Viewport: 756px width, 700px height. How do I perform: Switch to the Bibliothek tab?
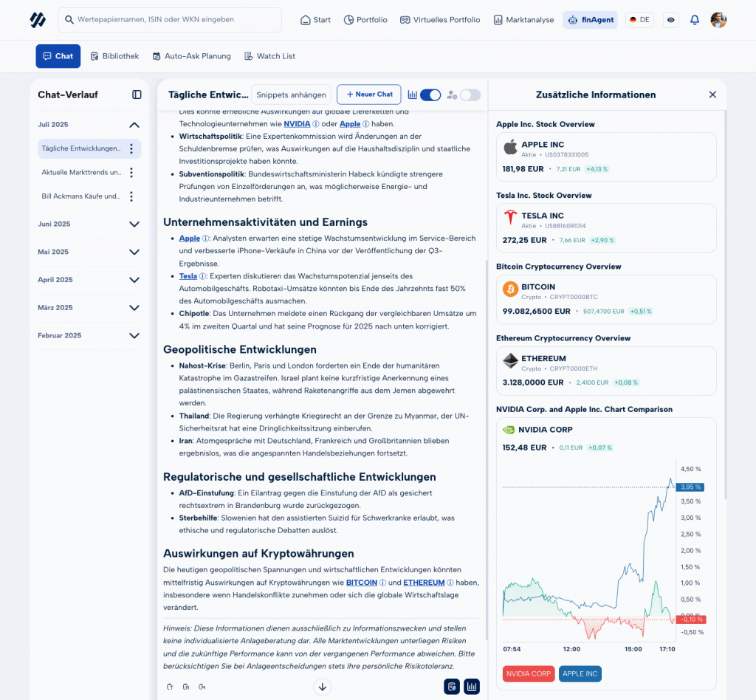[114, 56]
